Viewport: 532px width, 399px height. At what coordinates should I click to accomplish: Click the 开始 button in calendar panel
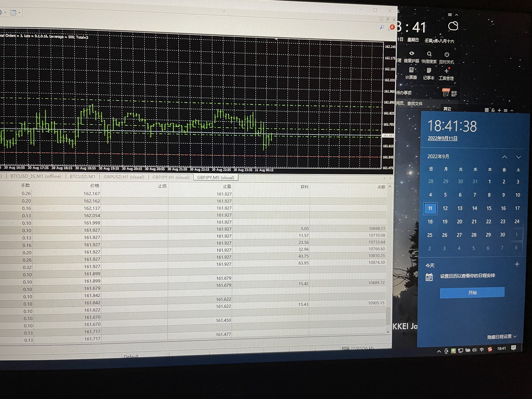[x=472, y=293]
